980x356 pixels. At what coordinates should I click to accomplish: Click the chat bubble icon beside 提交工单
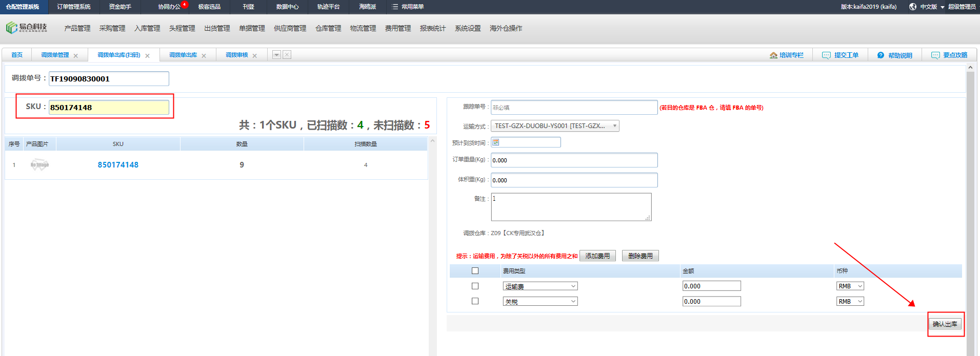[826, 55]
